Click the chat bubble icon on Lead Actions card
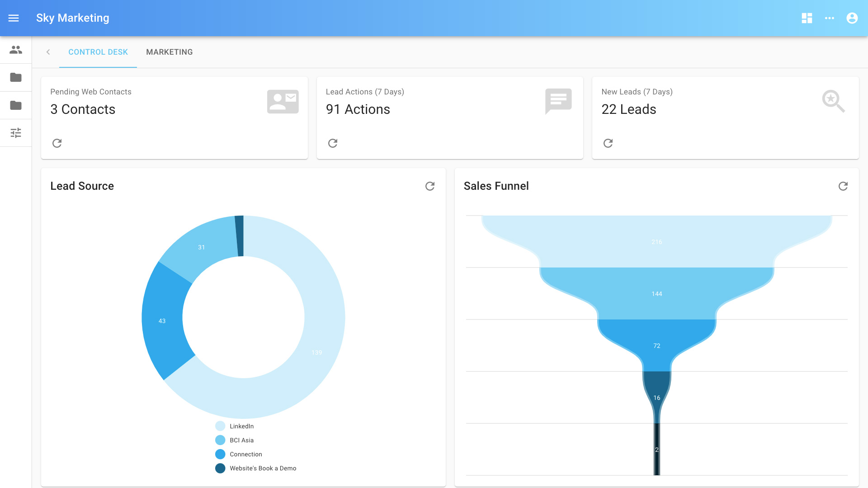Viewport: 868px width, 488px height. tap(558, 101)
